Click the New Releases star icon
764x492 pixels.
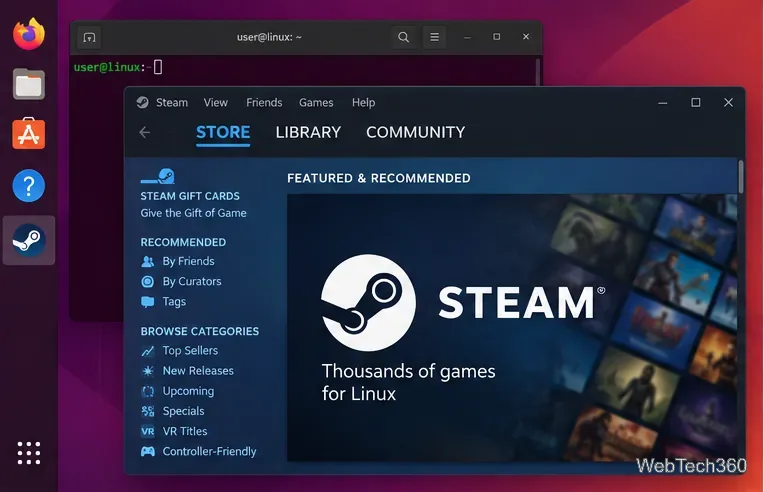click(148, 371)
